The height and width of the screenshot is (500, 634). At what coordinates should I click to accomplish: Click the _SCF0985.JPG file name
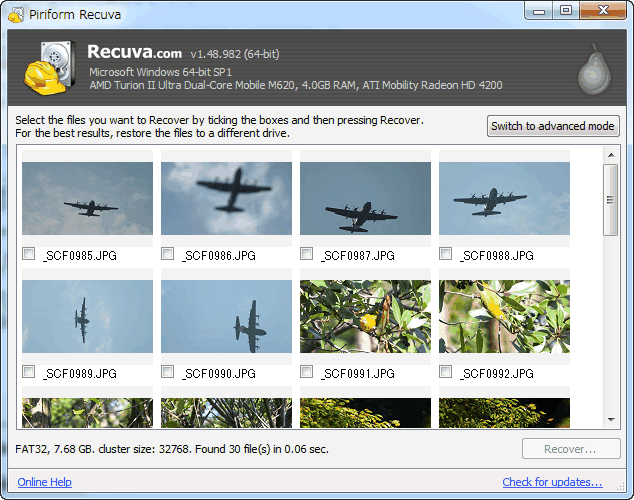[x=80, y=255]
